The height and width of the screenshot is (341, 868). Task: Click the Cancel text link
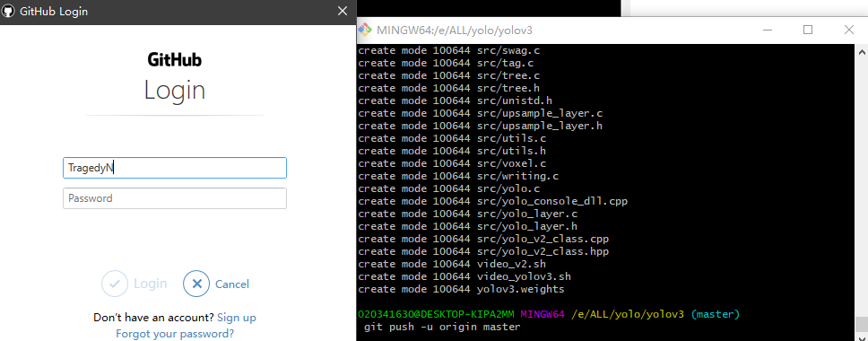point(232,284)
